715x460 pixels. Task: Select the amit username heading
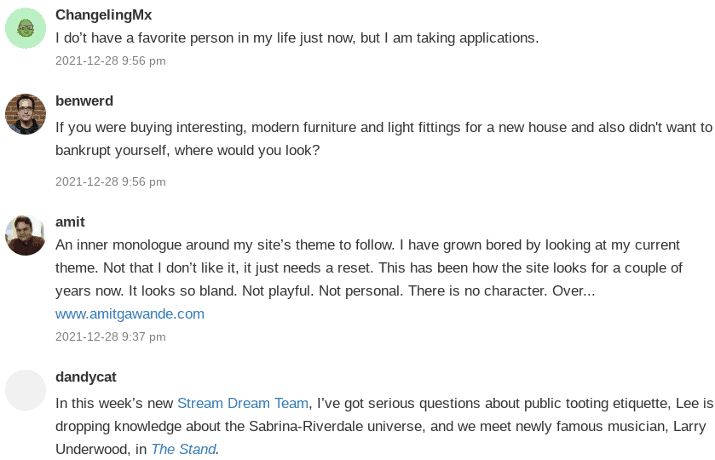(x=70, y=222)
